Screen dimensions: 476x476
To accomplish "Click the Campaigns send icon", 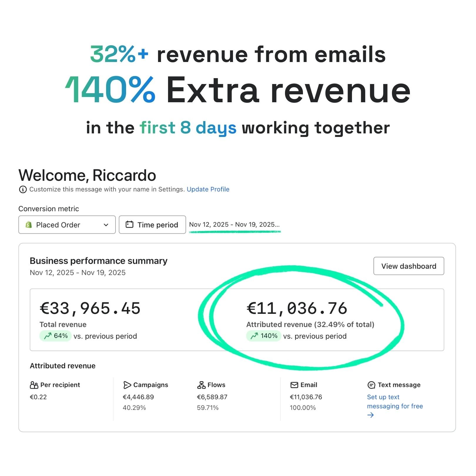I will [x=127, y=385].
